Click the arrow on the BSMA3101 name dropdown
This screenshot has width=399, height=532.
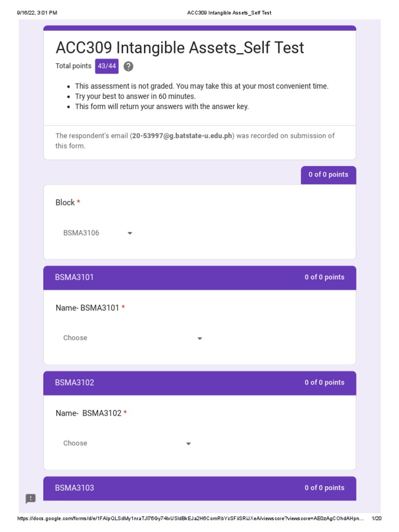coord(199,339)
